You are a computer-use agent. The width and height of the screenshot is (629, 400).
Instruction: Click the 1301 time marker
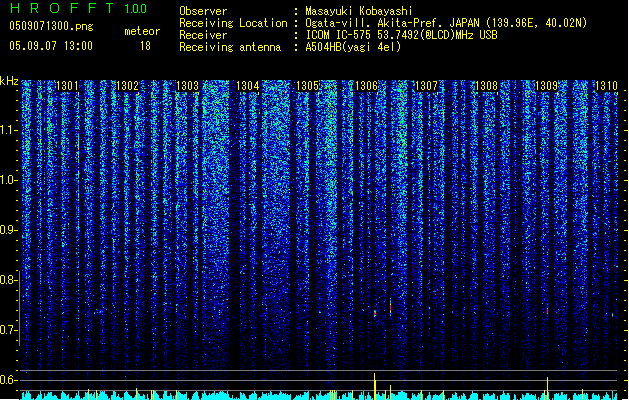coord(67,86)
